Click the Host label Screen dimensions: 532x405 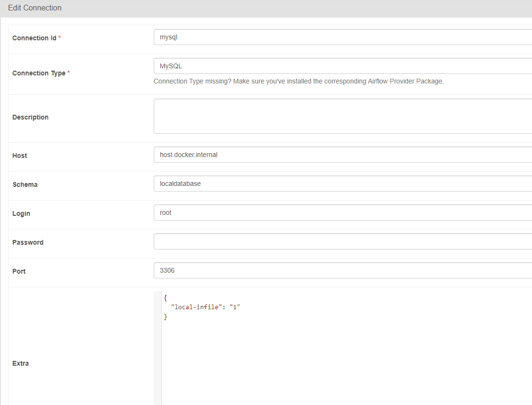pyautogui.click(x=19, y=156)
